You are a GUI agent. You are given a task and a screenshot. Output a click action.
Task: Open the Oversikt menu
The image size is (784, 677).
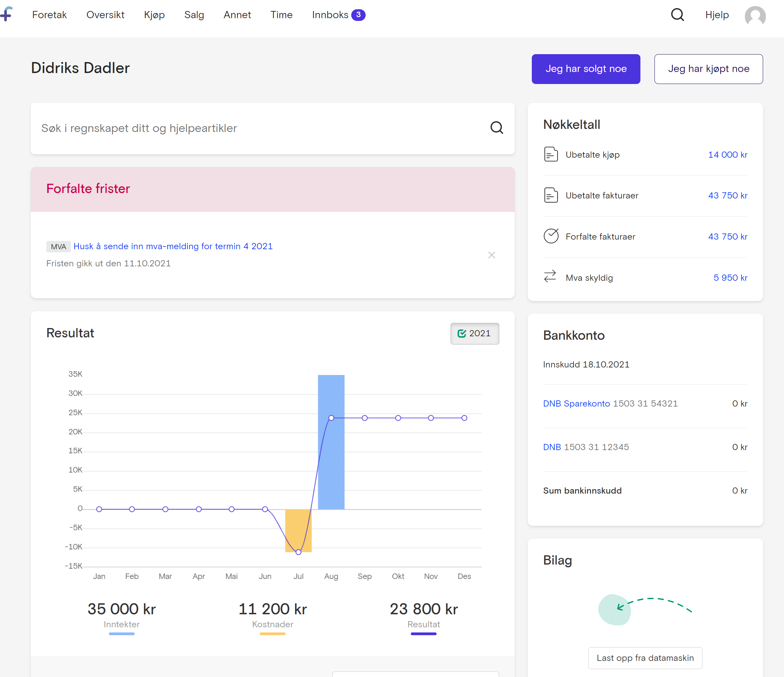[x=105, y=15]
